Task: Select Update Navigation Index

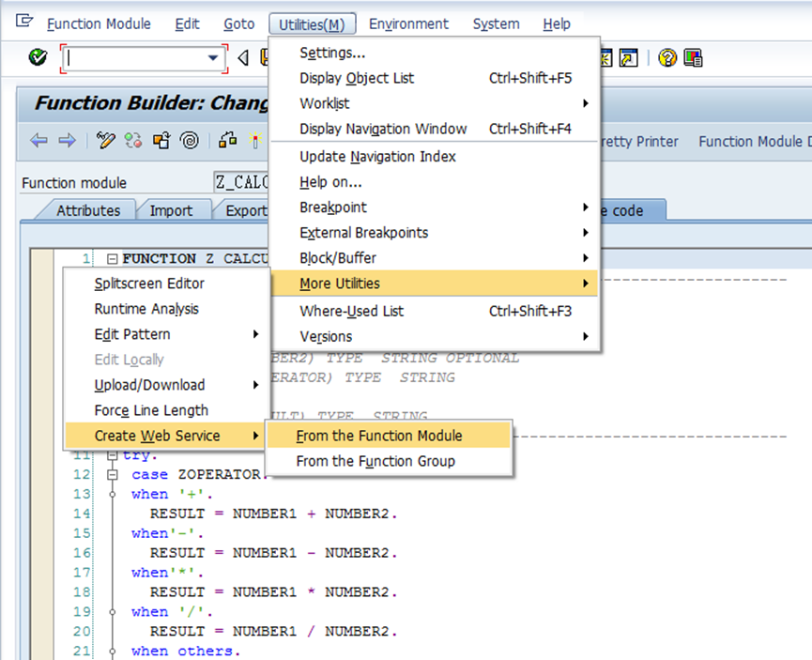Action: click(x=435, y=157)
